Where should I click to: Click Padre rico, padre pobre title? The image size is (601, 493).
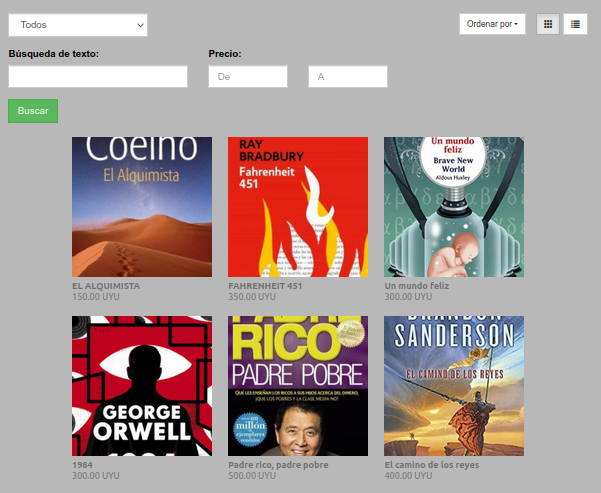278,465
